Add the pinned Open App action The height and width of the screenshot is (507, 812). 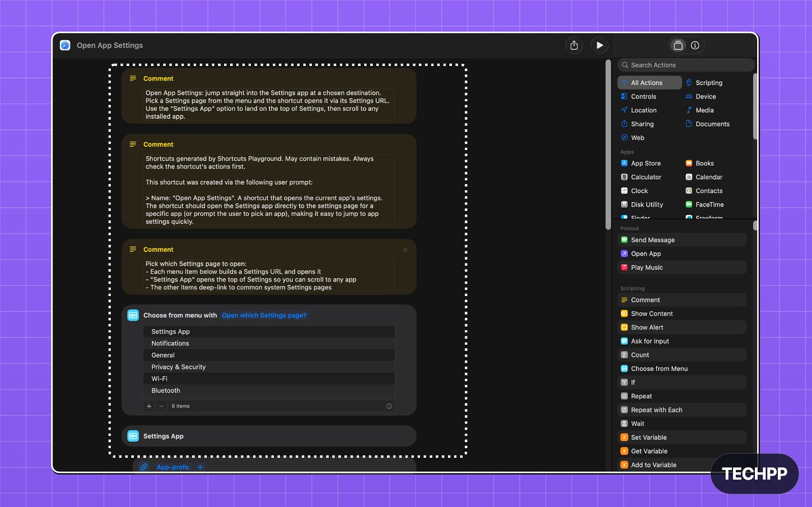[x=682, y=253]
